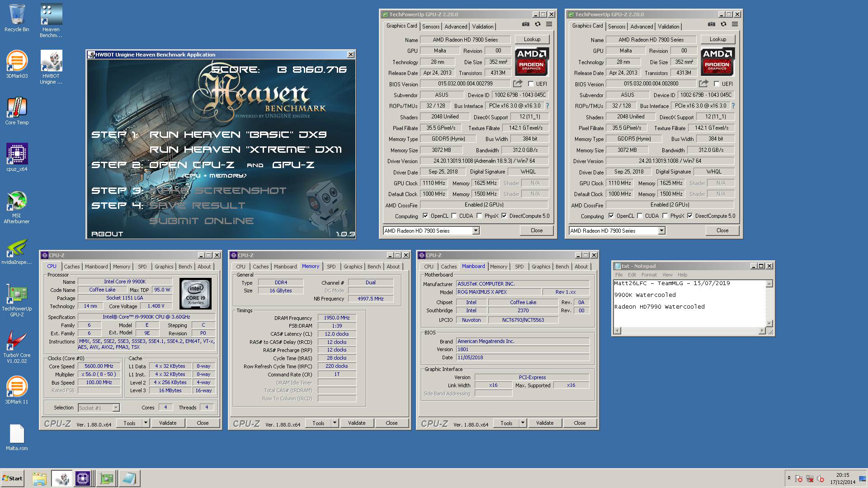Expand GPU selector dropdown in right GPU-Z
868x488 pixels.
coord(661,231)
